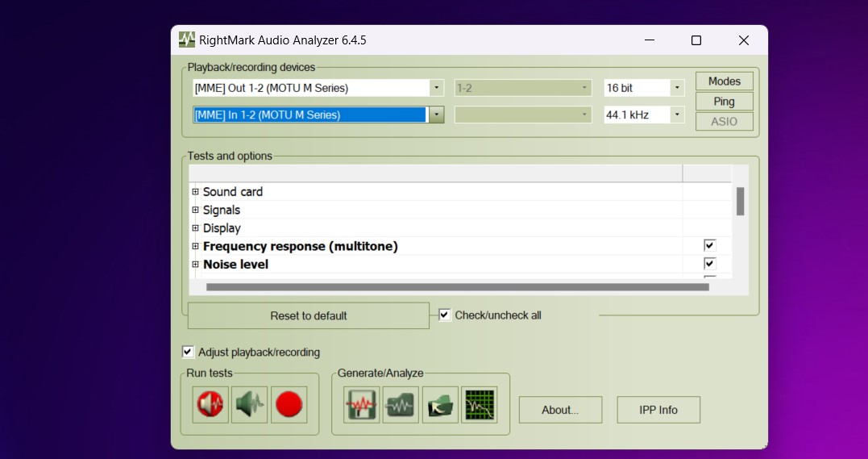The height and width of the screenshot is (459, 868).
Task: Disable Adjust playback/recording checkbox
Action: 189,352
